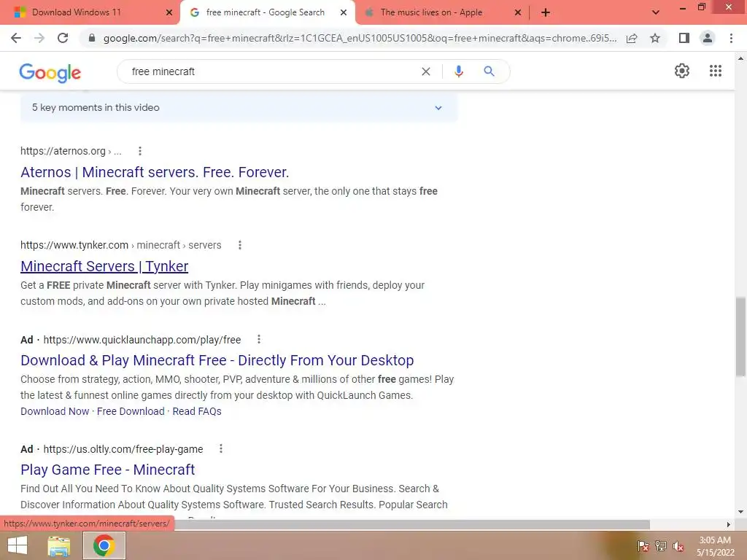Click the vertical page scrollbar thumb
Screen dimensions: 747x560
coord(740,337)
